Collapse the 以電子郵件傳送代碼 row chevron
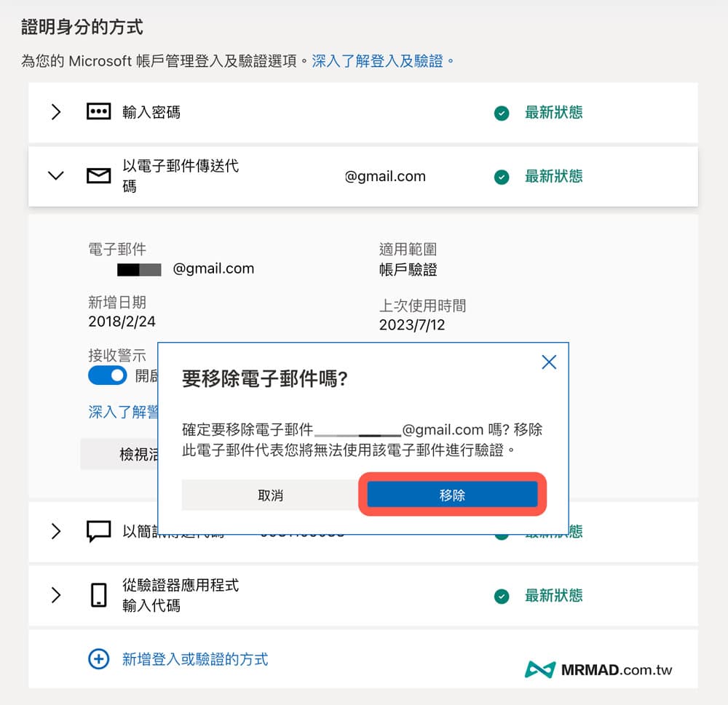The height and width of the screenshot is (705, 728). click(56, 175)
